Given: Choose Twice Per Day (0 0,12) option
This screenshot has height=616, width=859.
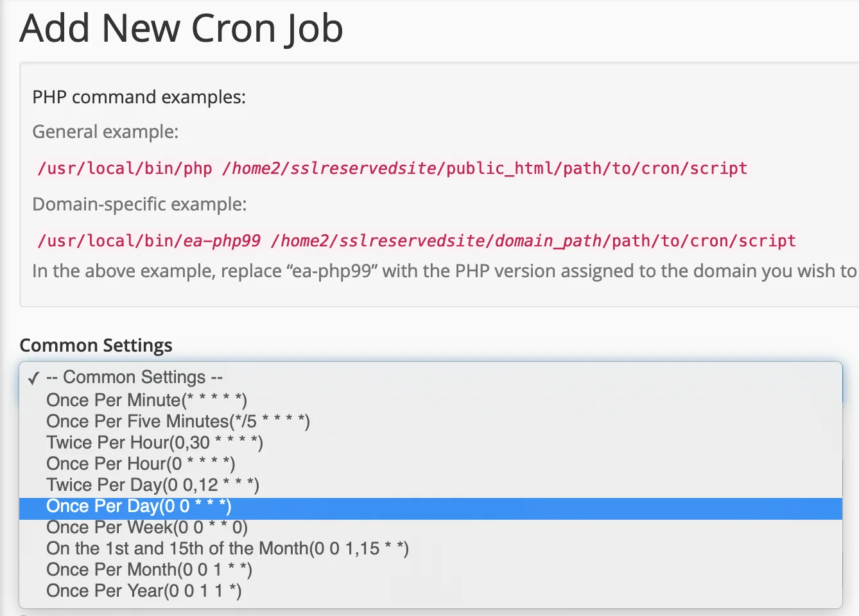Looking at the screenshot, I should 153,485.
